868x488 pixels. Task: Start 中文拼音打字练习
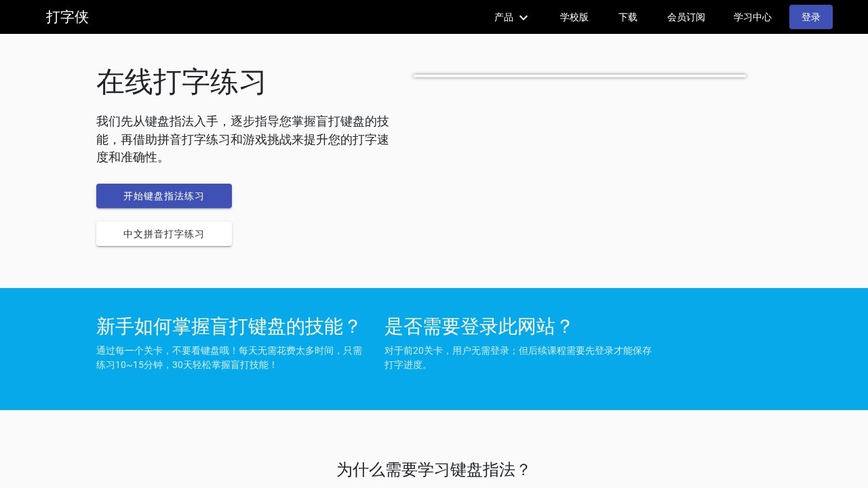[x=164, y=234]
